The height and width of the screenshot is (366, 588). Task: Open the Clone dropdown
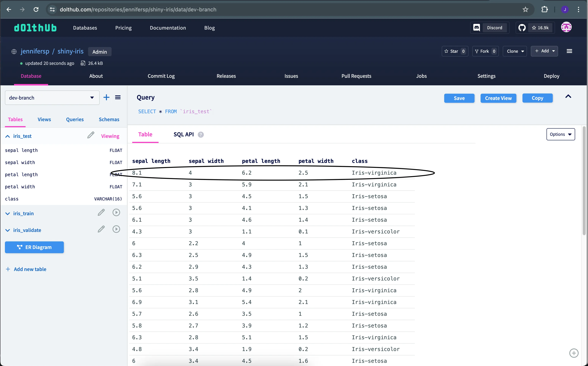coord(515,51)
